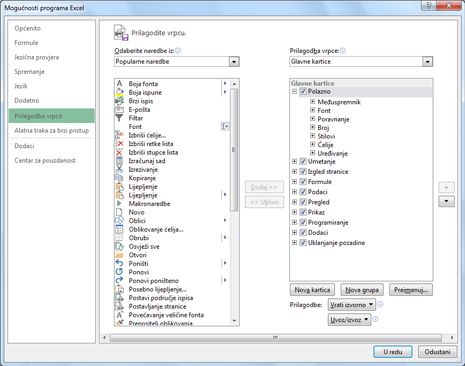Screen dimensions: 465x366
Task: Click the move down arrow button
Action: pos(446,201)
